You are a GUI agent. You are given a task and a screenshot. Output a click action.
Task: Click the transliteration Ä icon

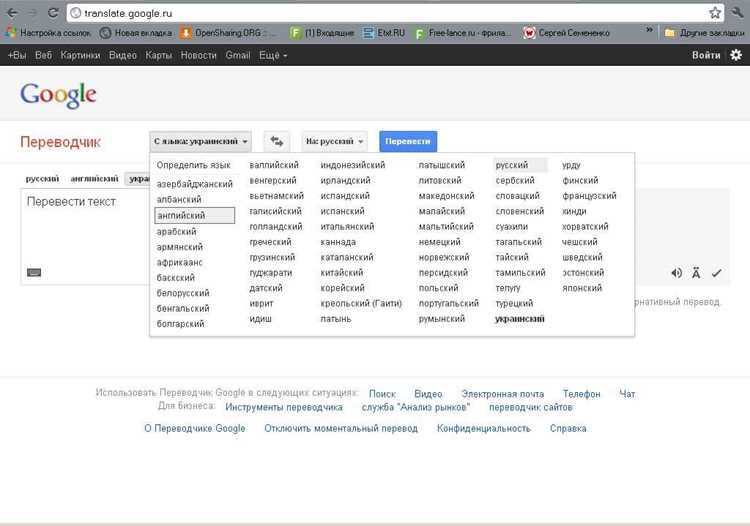tap(696, 273)
